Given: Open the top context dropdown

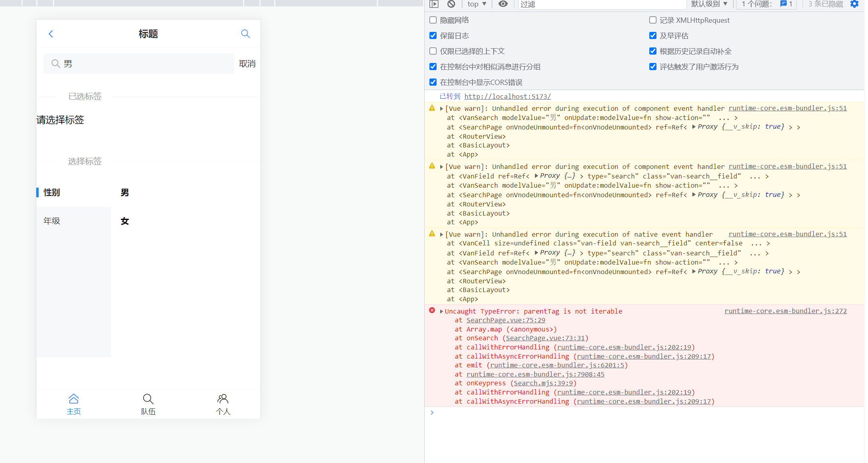Looking at the screenshot, I should 477,4.
